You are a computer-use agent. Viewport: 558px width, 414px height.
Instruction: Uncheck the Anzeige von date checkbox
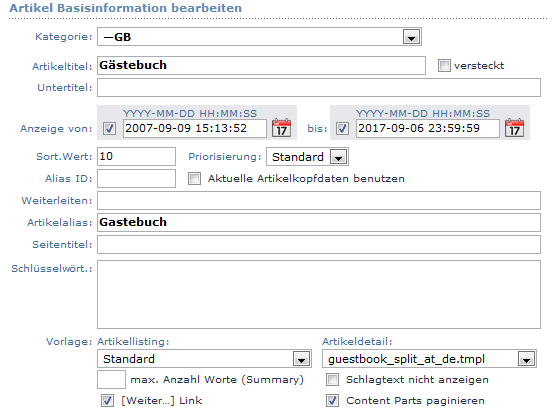coord(109,129)
